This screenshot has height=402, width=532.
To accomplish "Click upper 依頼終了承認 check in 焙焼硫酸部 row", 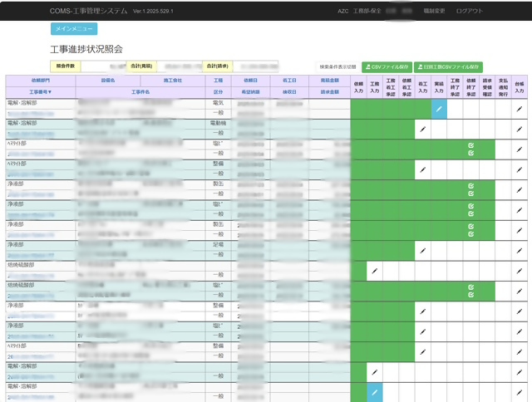I will click(470, 286).
